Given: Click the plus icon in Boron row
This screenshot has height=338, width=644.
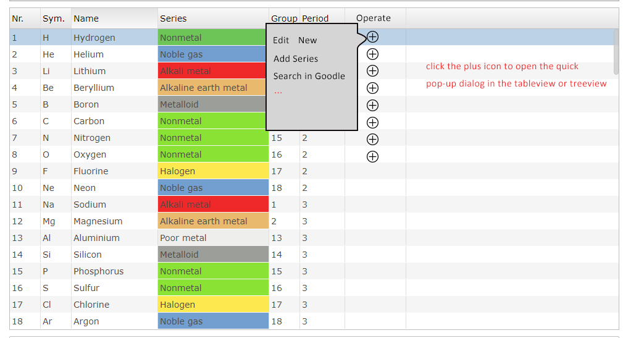Looking at the screenshot, I should (x=372, y=105).
